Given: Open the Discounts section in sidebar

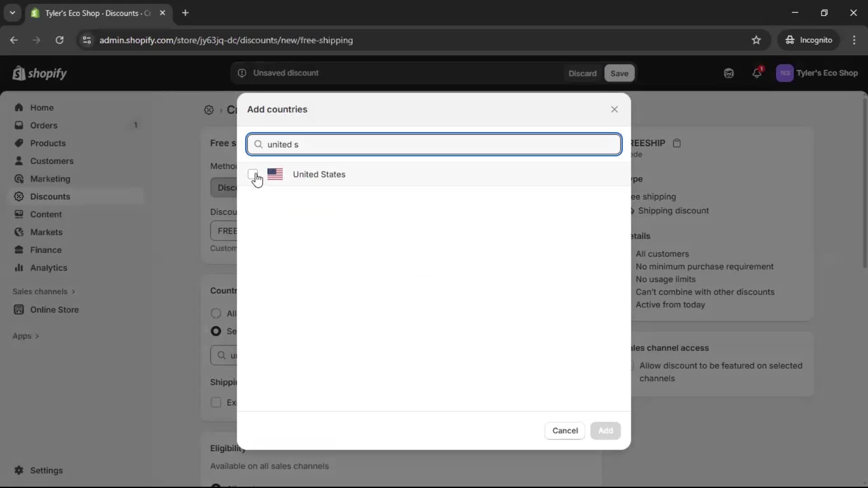Looking at the screenshot, I should click(50, 197).
